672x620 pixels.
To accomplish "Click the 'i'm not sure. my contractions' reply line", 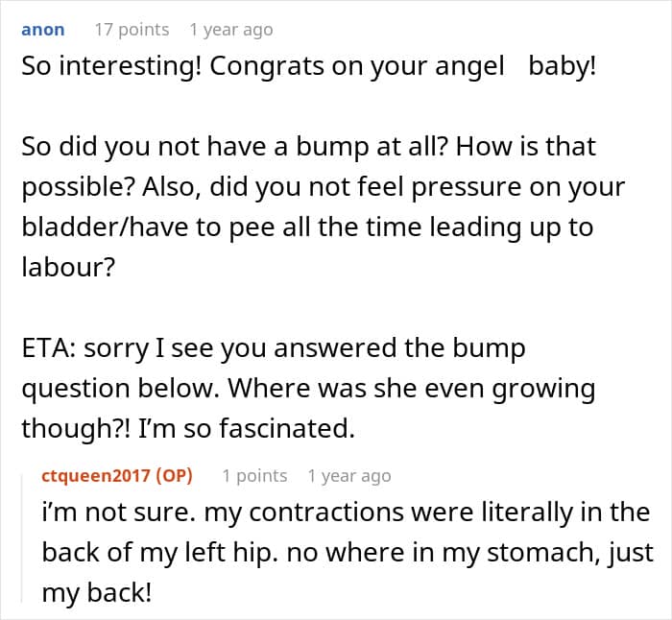I will tap(346, 513).
